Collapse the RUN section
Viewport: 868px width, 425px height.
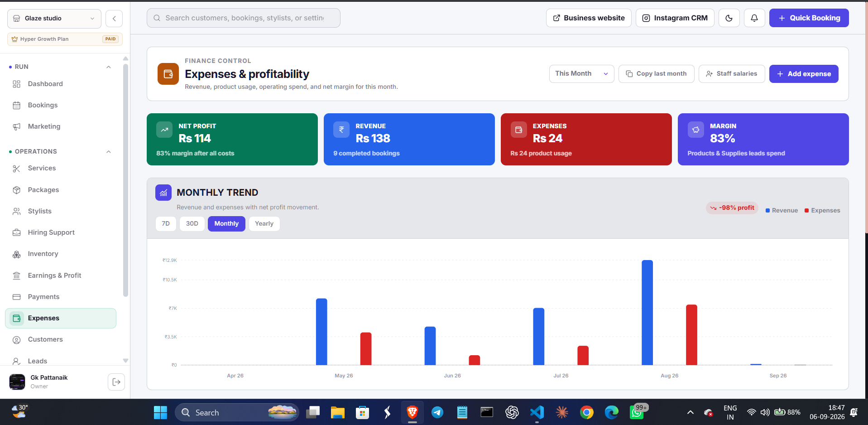tap(109, 67)
